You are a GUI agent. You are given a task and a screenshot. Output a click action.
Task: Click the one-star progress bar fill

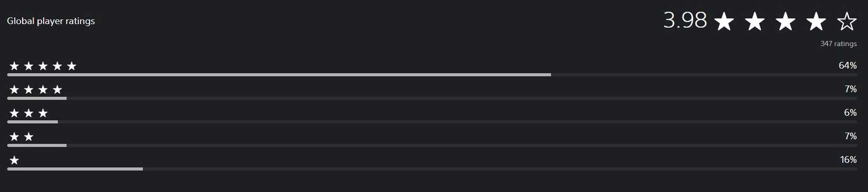tap(75, 169)
